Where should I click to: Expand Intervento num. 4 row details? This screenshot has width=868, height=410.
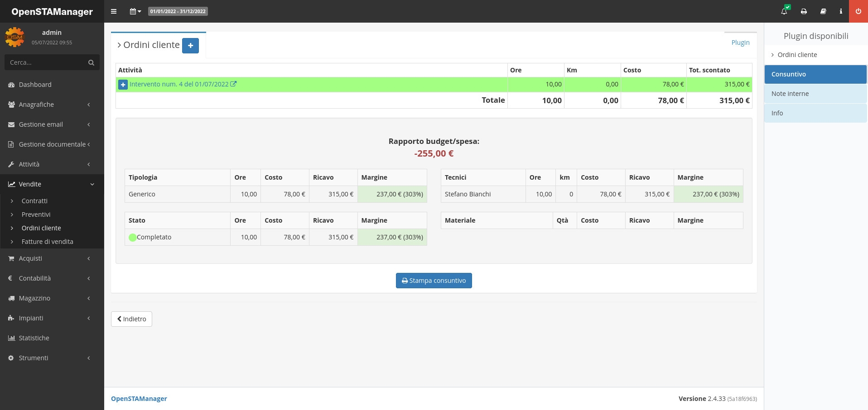click(x=123, y=85)
